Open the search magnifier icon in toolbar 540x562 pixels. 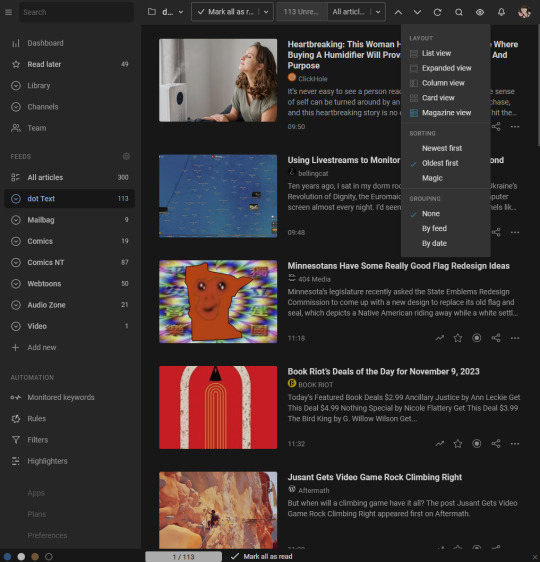[x=459, y=12]
